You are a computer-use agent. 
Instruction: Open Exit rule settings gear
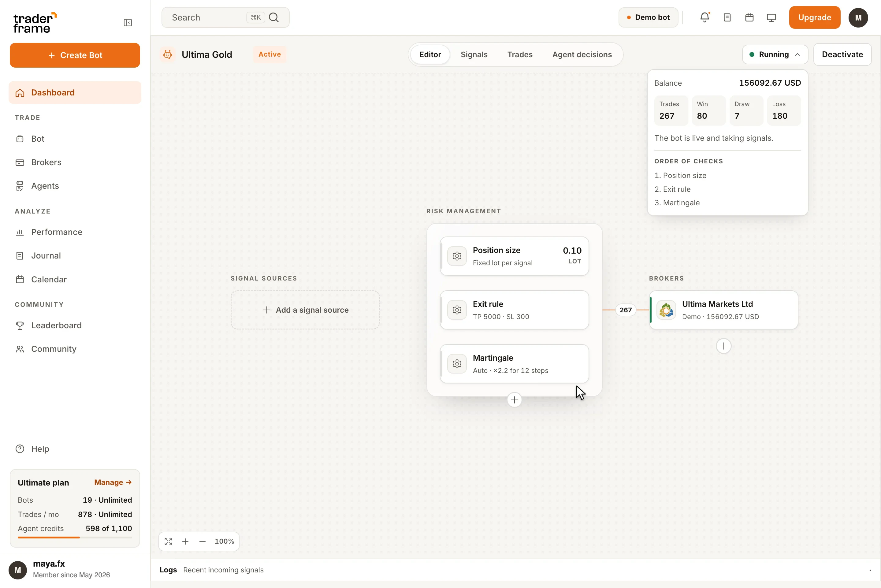coord(457,310)
